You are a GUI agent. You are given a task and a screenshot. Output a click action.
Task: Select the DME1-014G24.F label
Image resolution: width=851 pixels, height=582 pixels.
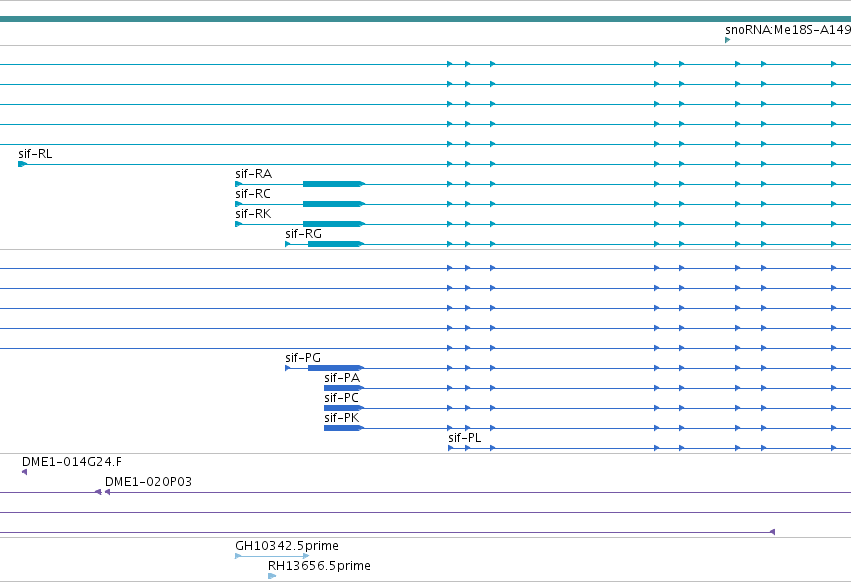click(72, 462)
